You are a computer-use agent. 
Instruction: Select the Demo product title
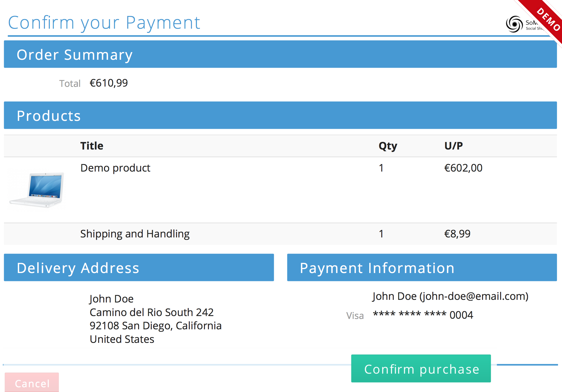(115, 168)
